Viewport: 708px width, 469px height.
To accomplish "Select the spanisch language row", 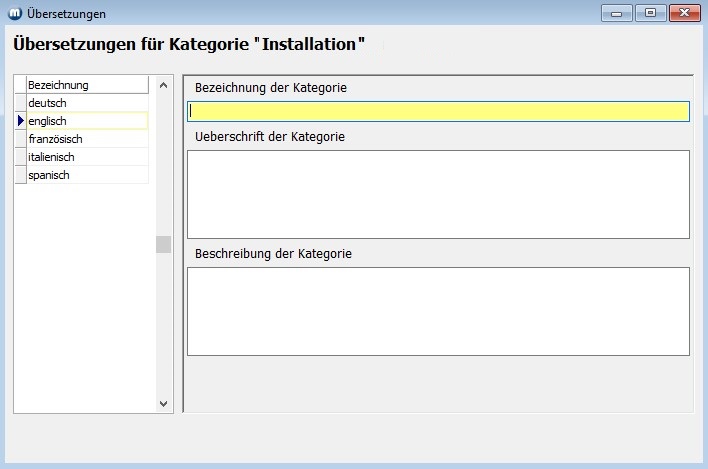I will click(x=87, y=175).
